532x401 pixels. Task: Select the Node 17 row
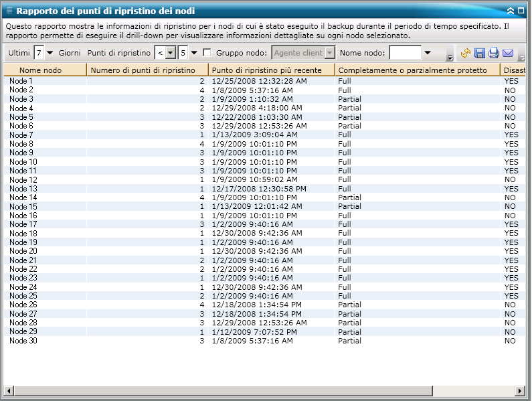click(264, 224)
